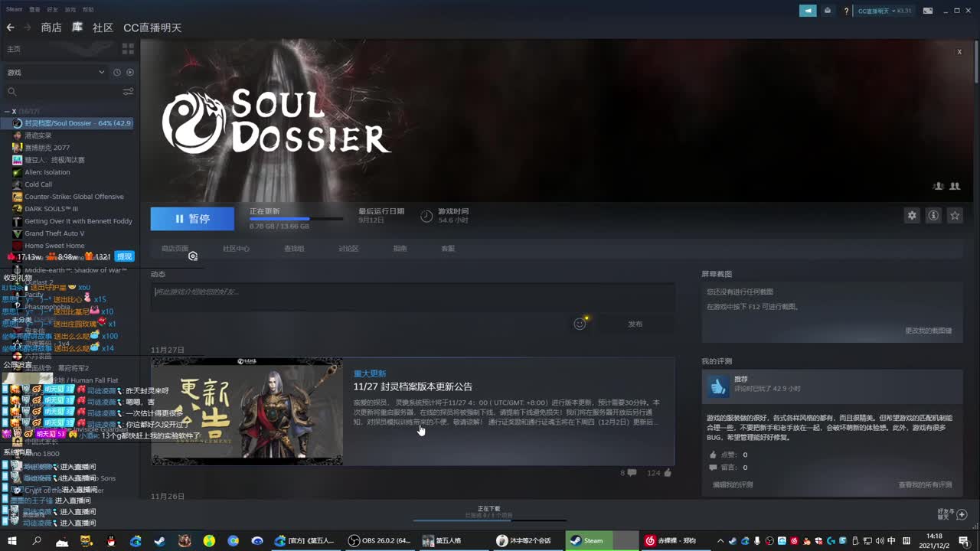Screen dimensions: 980x551
Task: Select 赛博朋克 2077 in the library list
Action: 47,148
